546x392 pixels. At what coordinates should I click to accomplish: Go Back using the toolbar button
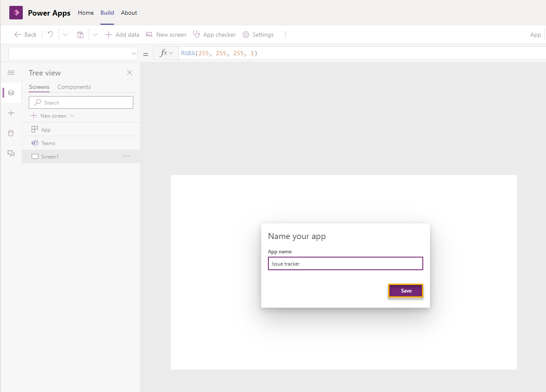[25, 35]
